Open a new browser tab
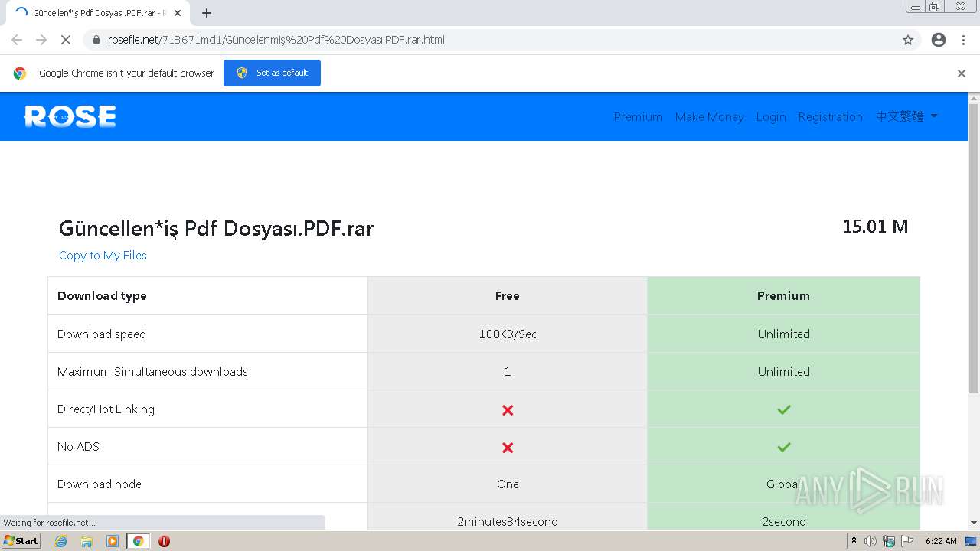This screenshot has height=551, width=980. point(207,13)
